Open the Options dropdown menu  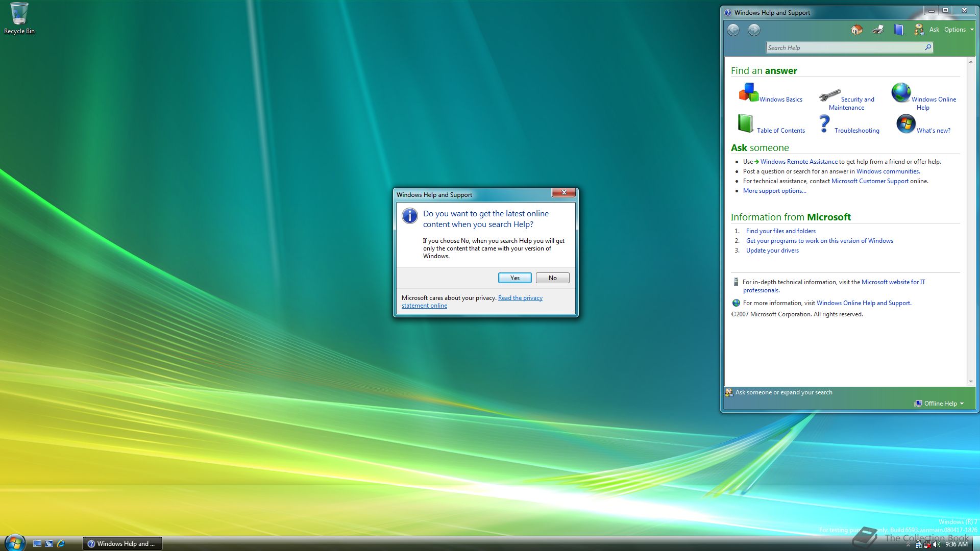pos(959,30)
